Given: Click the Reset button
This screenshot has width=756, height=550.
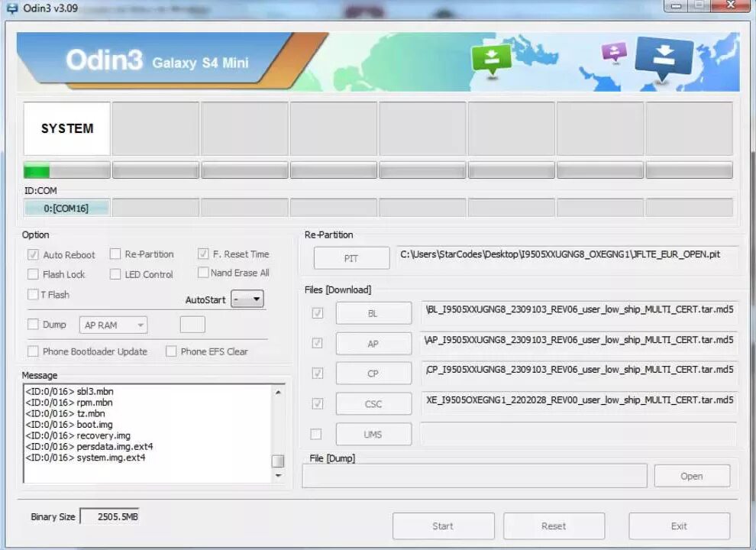Looking at the screenshot, I should tap(554, 526).
